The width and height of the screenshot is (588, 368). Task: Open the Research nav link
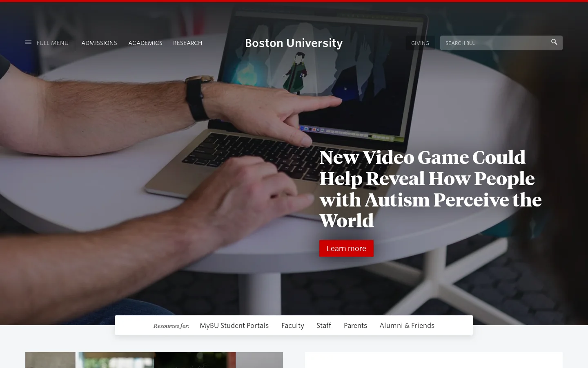coord(187,43)
